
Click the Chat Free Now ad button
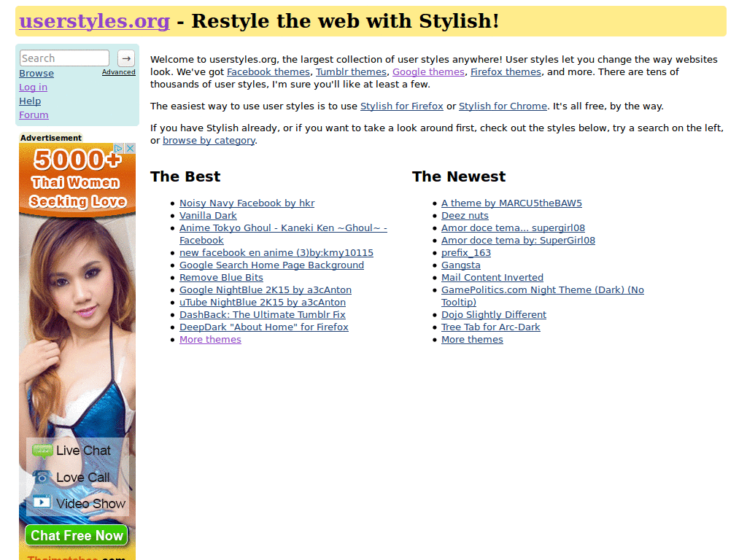pos(77,535)
